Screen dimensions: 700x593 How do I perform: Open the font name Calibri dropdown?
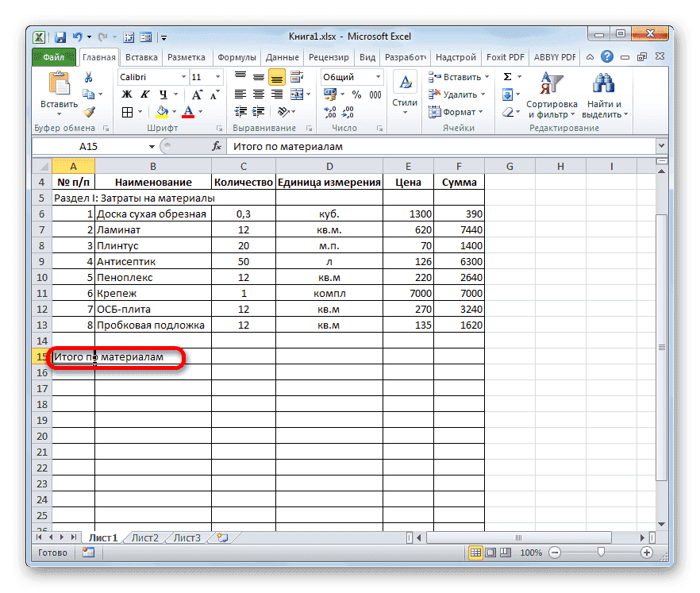point(183,77)
